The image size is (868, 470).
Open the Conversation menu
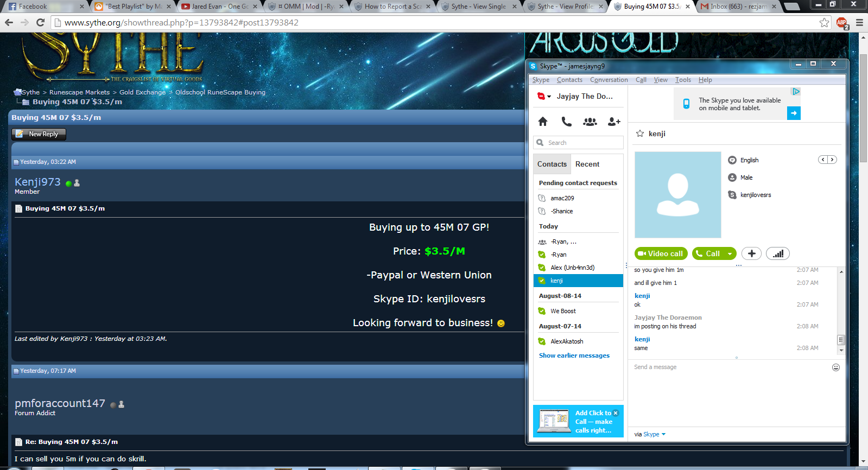tap(609, 80)
